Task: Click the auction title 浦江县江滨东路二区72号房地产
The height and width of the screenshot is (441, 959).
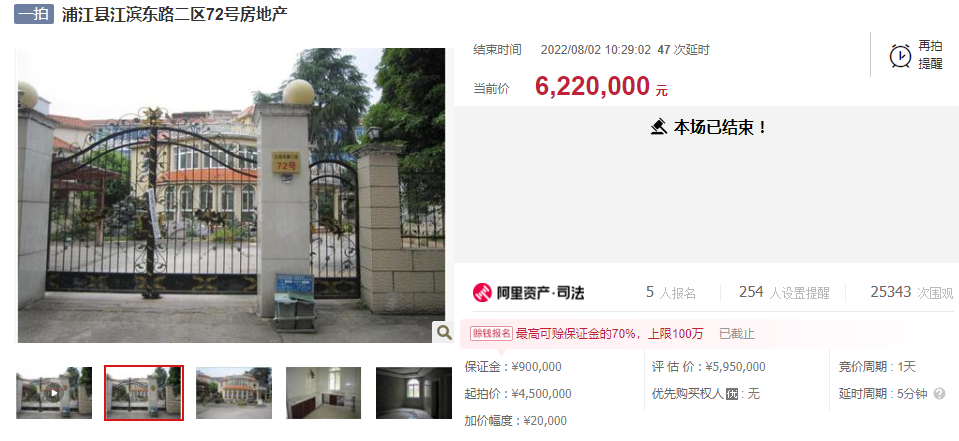Action: tap(174, 15)
